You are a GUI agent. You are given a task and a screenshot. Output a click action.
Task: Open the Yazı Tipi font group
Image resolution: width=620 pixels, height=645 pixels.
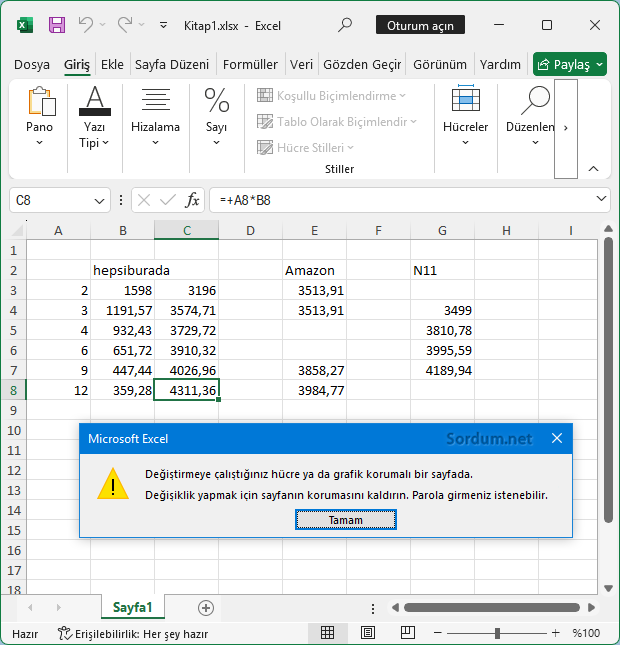tap(95, 116)
